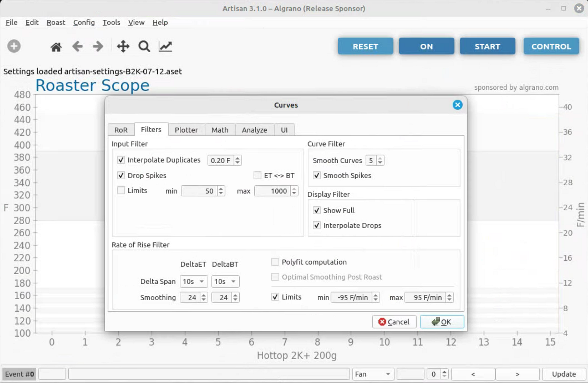Increase Interpolate Duplicates value stepper
The image size is (588, 383).
tap(238, 158)
